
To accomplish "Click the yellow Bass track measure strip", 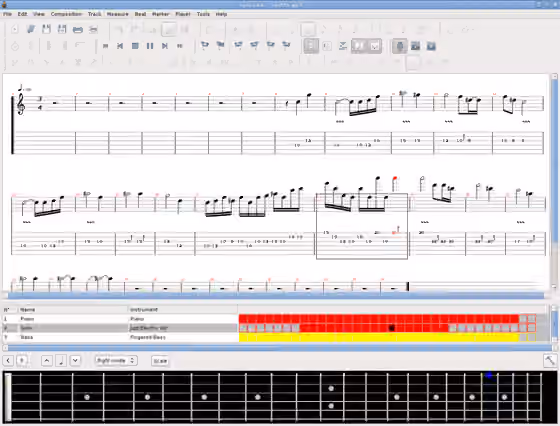I will pos(379,337).
